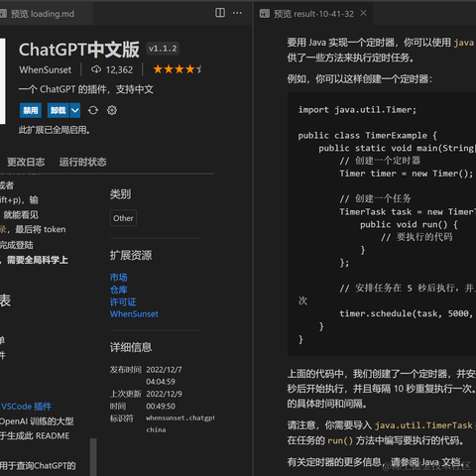The width and height of the screenshot is (476, 476).
Task: Open the WhenSunset link under 扩展资源
Action: [134, 314]
